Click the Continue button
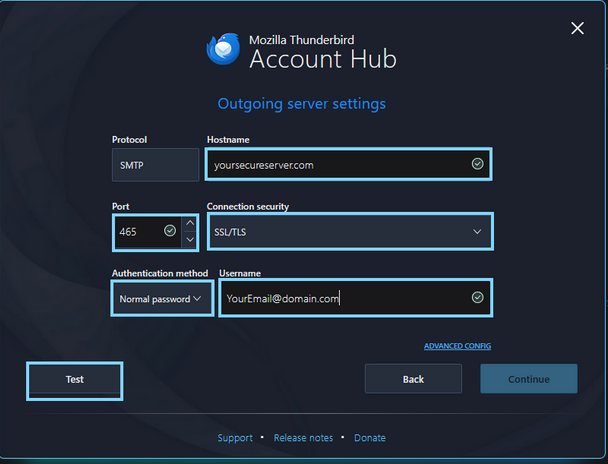Image resolution: width=608 pixels, height=464 pixels. click(x=528, y=379)
